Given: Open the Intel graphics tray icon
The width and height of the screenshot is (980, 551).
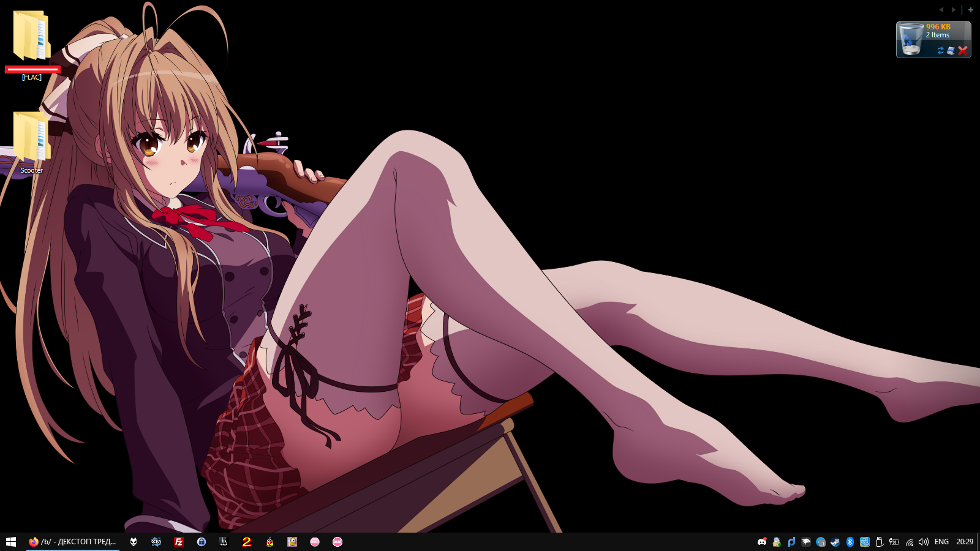Looking at the screenshot, I should 865,542.
